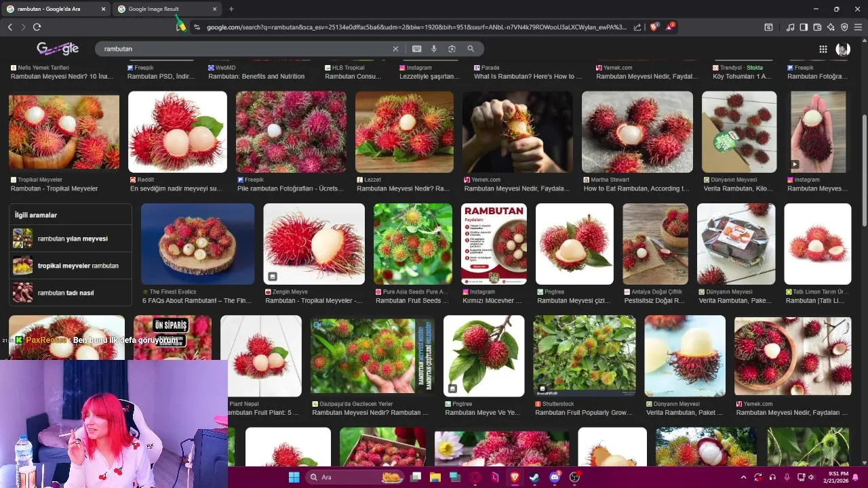The width and height of the screenshot is (868, 488).
Task: Open the hands peeling rambutan Yemek.com thumbnail
Action: [x=517, y=131]
